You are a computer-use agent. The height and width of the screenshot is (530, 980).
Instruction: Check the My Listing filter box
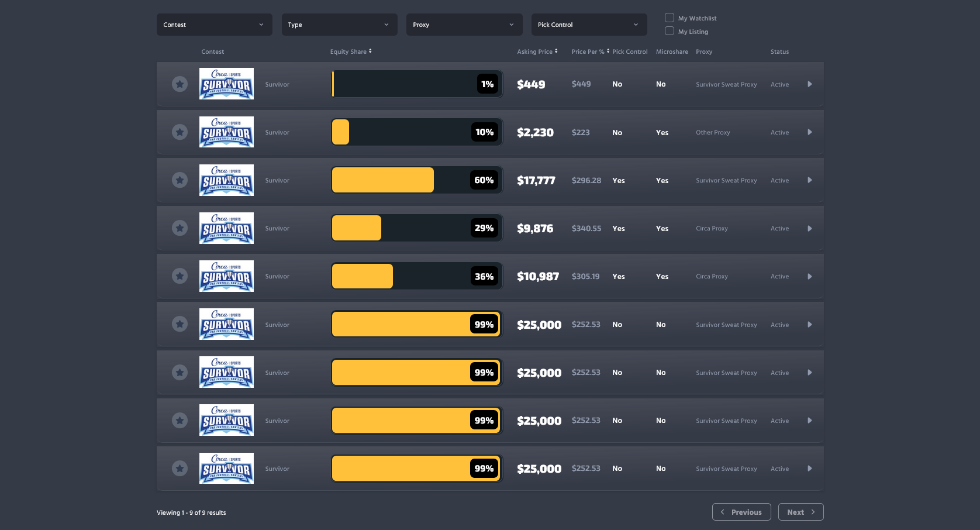[x=670, y=31]
